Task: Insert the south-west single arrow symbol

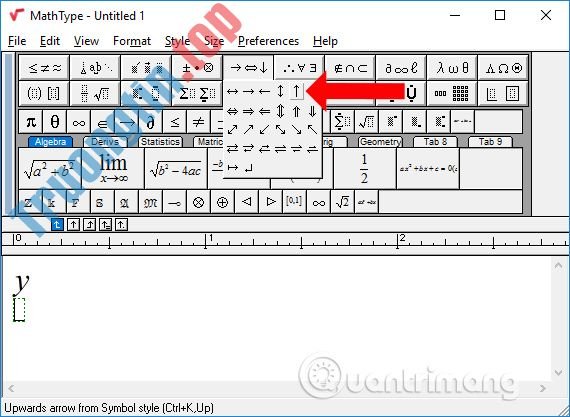Action: point(264,129)
